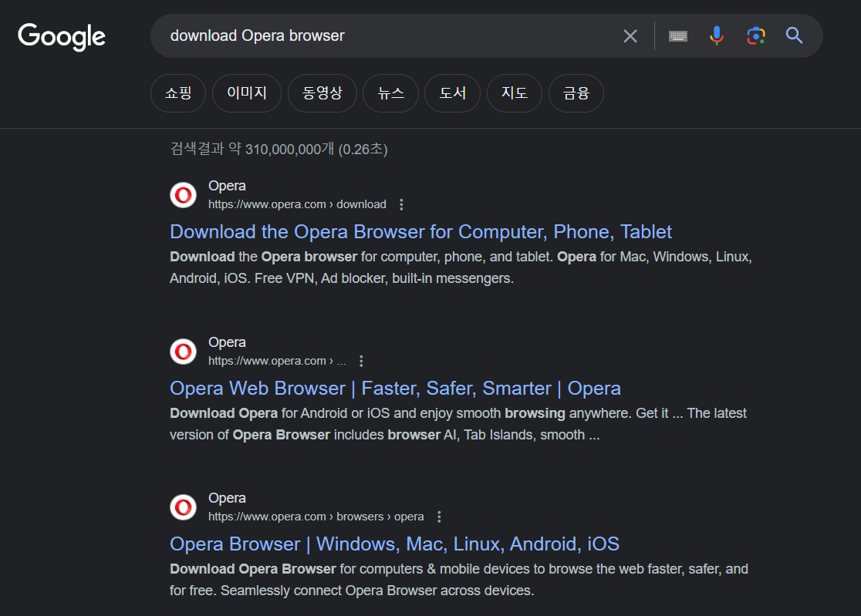
Task: Switch to the 뉴스 filter tab
Action: [390, 93]
